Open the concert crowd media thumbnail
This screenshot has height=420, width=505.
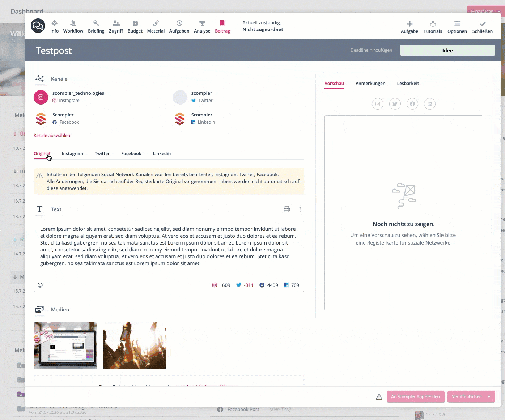point(134,345)
